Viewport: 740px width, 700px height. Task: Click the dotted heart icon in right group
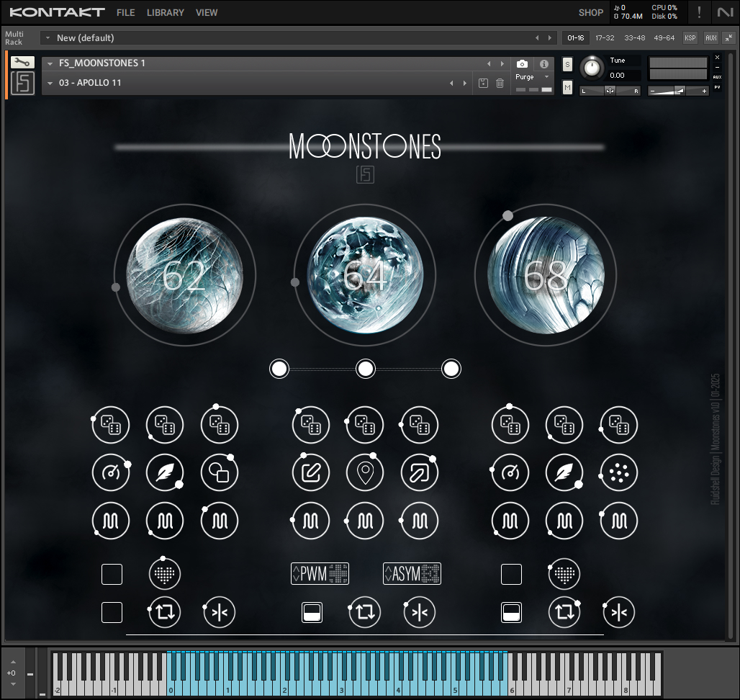click(x=564, y=574)
